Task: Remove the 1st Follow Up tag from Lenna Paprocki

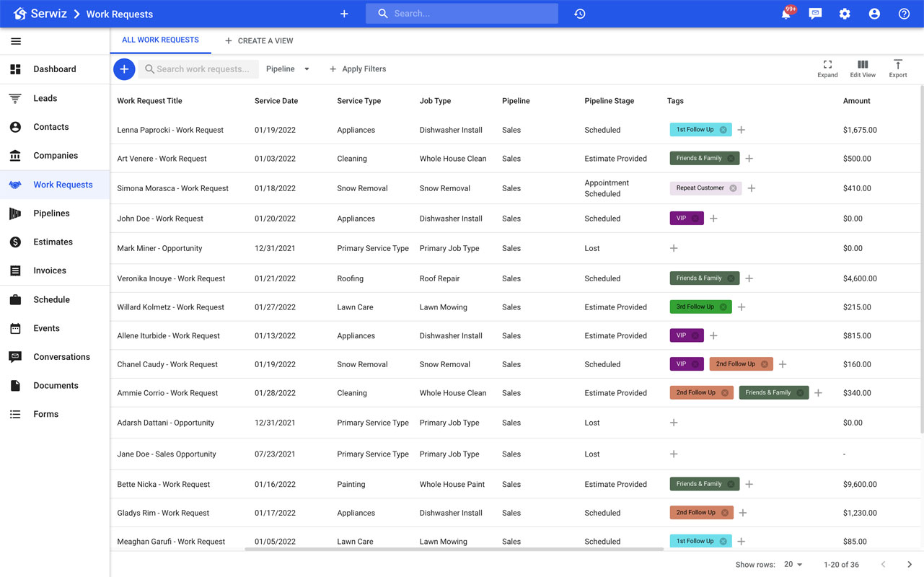Action: [723, 130]
